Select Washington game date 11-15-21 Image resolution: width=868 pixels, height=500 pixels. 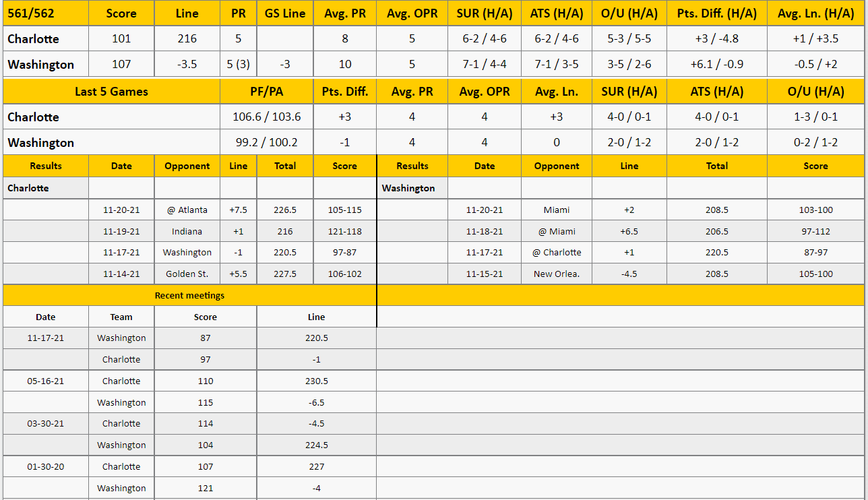(x=485, y=274)
